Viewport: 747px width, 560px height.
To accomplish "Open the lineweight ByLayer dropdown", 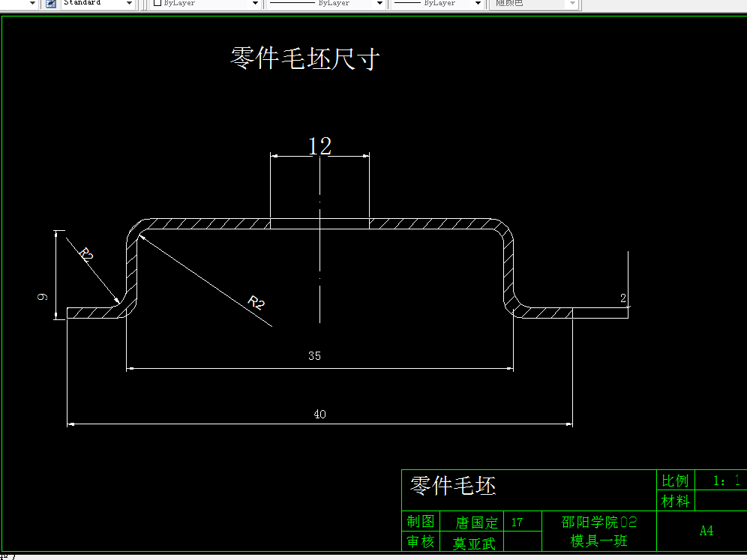I will pyautogui.click(x=477, y=4).
